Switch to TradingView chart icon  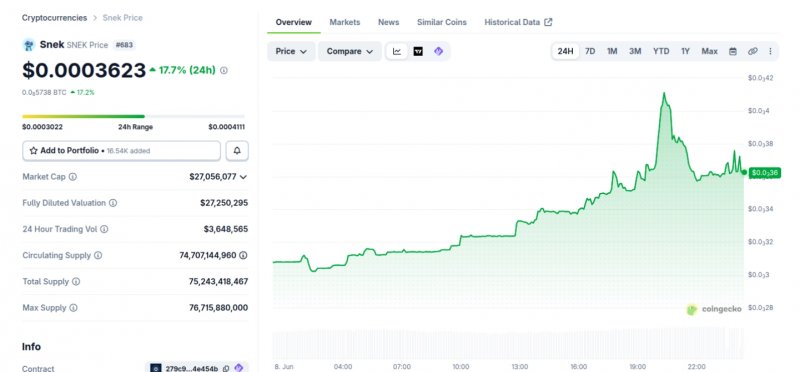tap(418, 51)
